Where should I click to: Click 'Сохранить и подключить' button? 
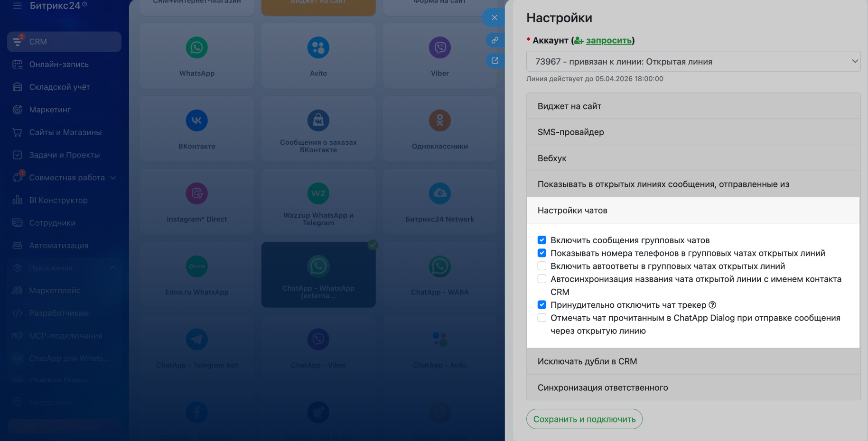coord(584,419)
